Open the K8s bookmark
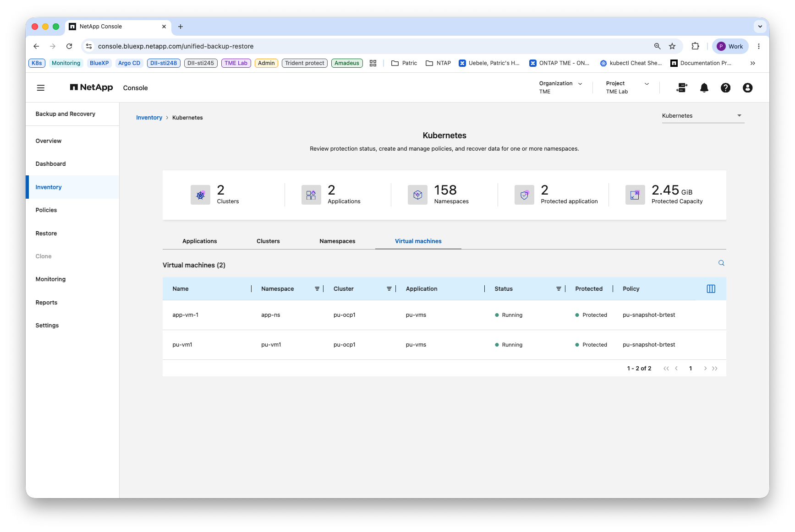 37,63
